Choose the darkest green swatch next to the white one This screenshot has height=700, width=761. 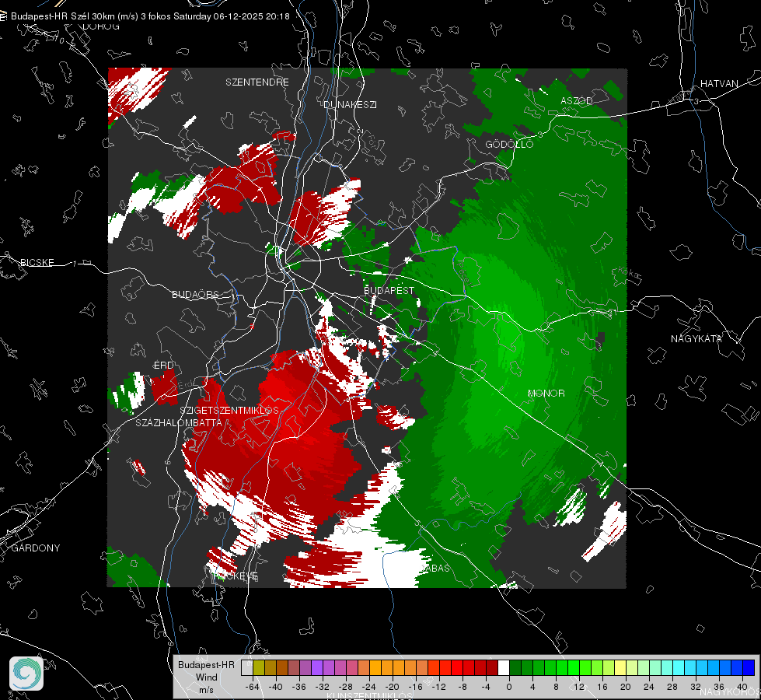(x=515, y=668)
